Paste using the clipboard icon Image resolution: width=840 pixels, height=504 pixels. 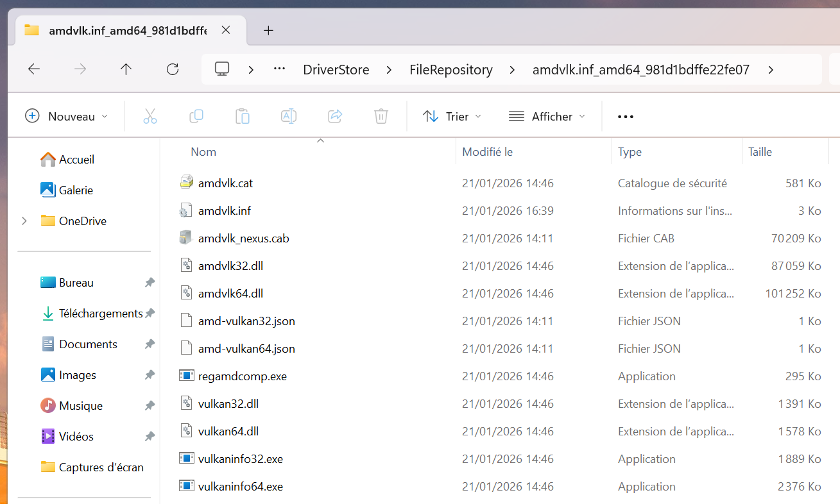242,116
